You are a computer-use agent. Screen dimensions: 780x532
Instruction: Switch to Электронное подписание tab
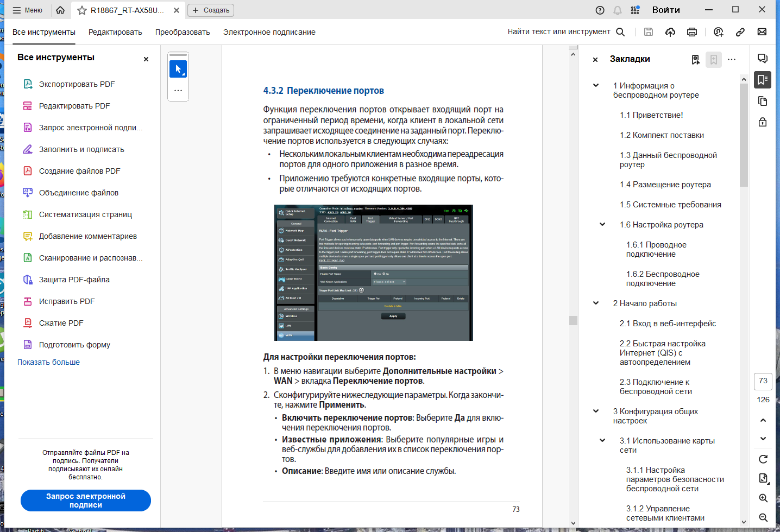click(269, 32)
